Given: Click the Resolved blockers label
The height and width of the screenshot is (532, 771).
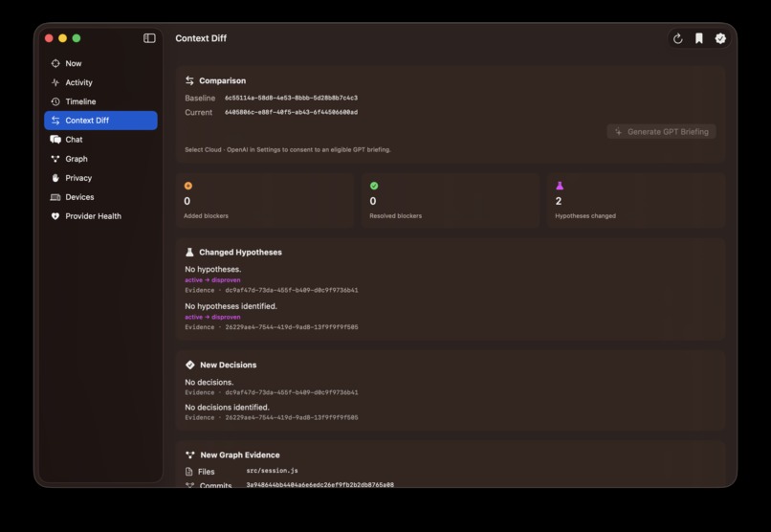Looking at the screenshot, I should tap(395, 216).
